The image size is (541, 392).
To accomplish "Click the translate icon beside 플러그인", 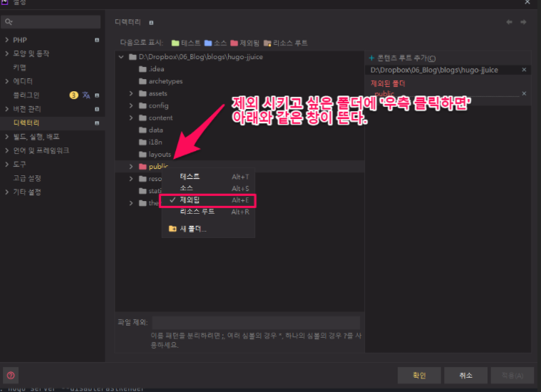I will coord(86,96).
